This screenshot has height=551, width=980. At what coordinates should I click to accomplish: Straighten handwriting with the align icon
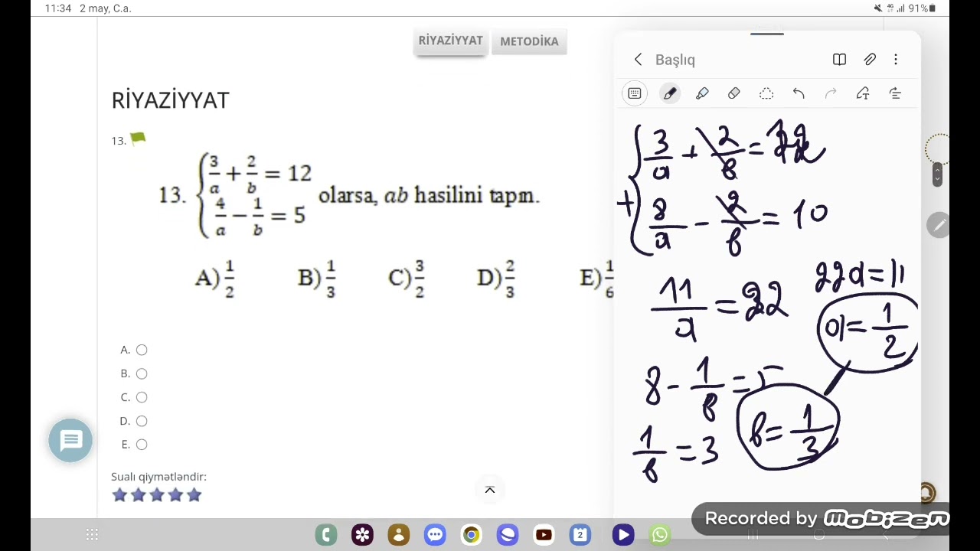click(895, 93)
